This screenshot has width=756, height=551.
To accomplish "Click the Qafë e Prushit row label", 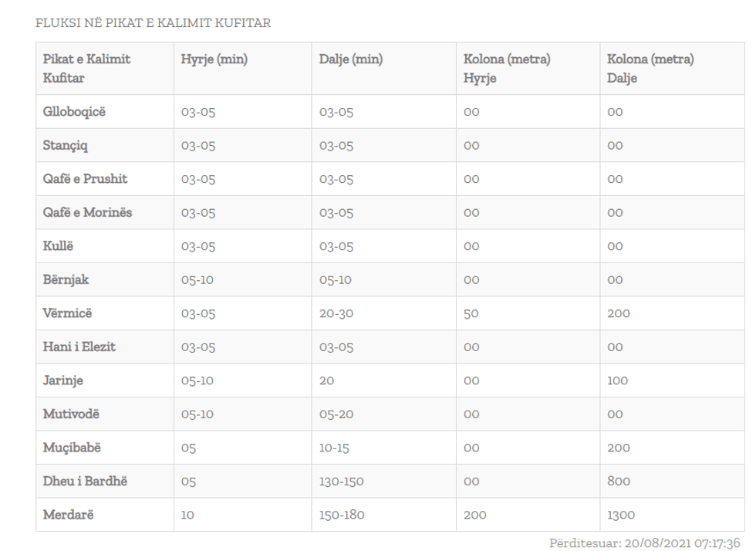I will pyautogui.click(x=86, y=179).
